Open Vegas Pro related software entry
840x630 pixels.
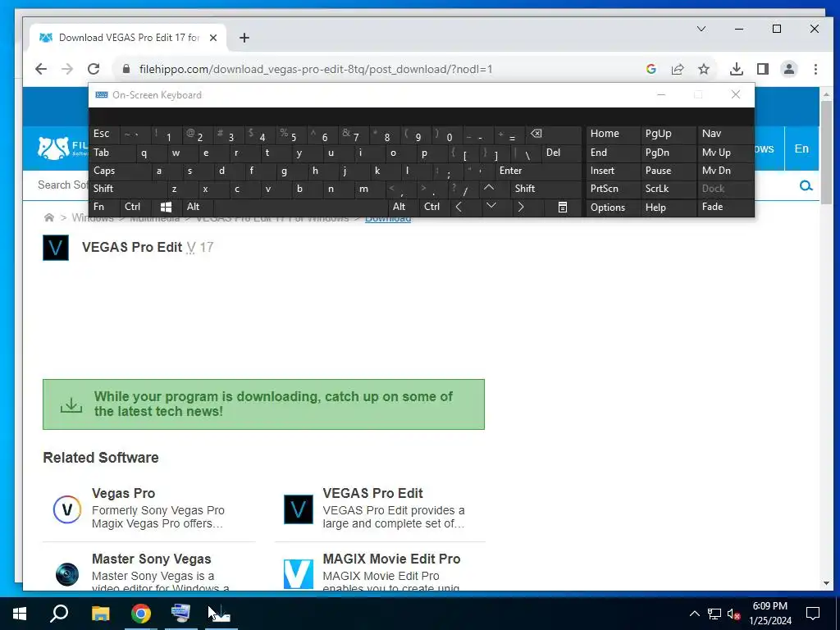[x=149, y=508]
